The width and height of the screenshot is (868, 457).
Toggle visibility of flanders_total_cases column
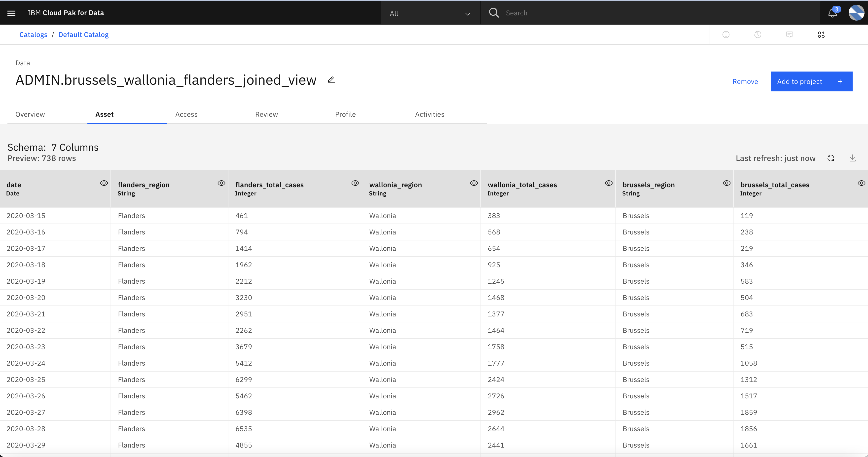pos(355,183)
